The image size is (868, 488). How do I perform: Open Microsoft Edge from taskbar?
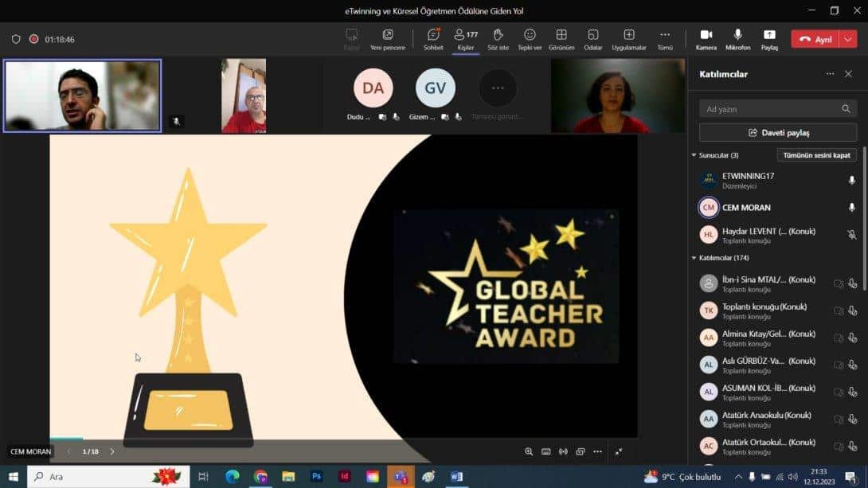point(233,476)
